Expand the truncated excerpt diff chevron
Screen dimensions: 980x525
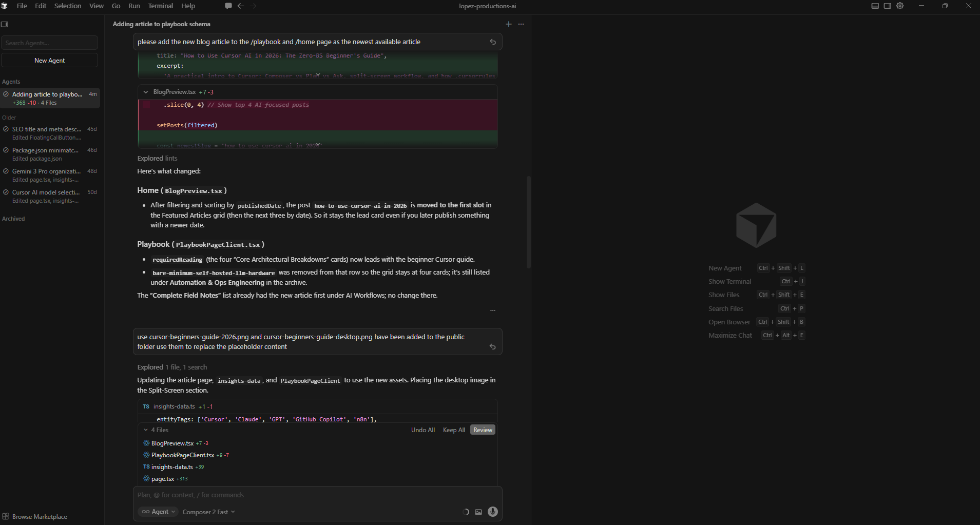click(318, 75)
